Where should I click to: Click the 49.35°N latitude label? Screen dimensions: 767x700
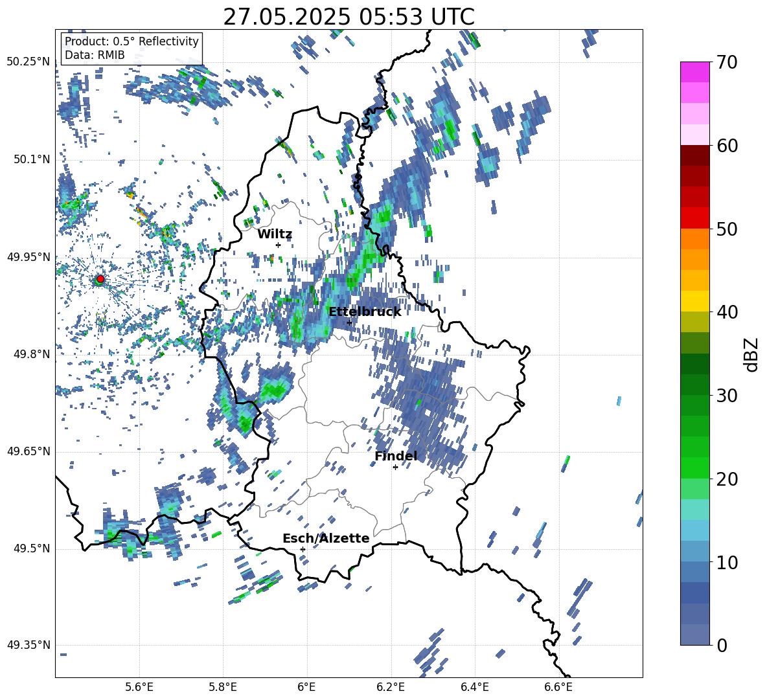tap(29, 645)
